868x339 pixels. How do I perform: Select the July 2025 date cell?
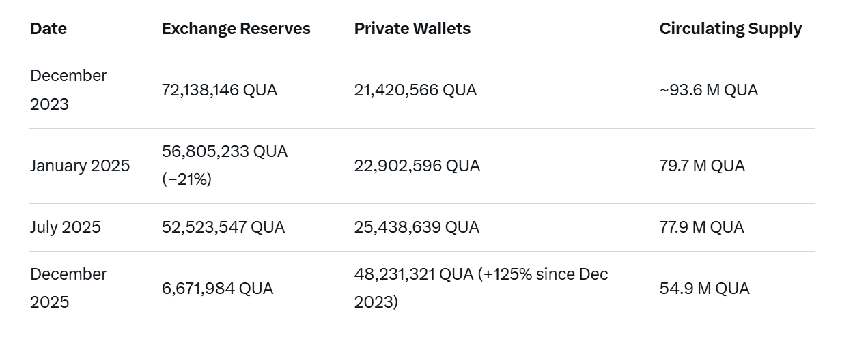(x=66, y=227)
